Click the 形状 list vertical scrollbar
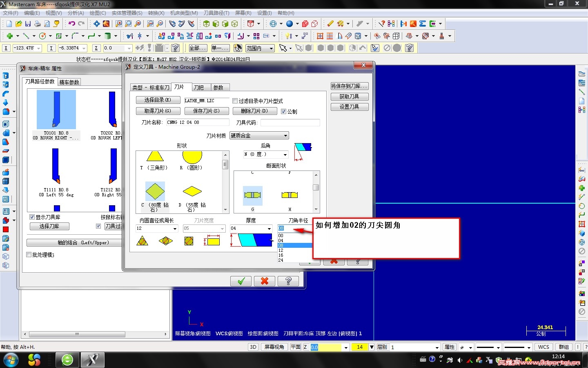 (225, 182)
